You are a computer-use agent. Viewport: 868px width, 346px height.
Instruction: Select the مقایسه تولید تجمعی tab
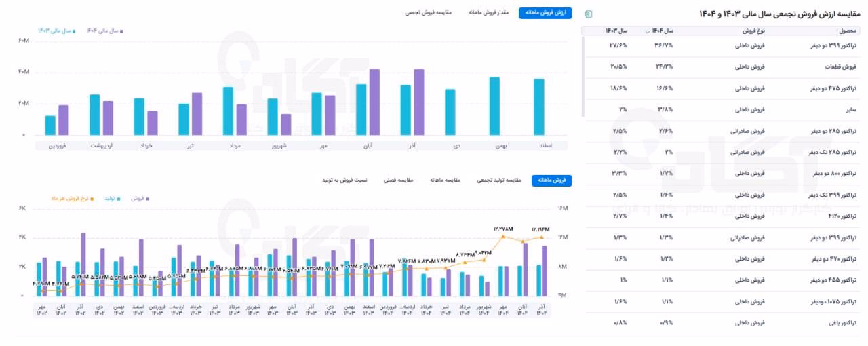[x=500, y=180]
